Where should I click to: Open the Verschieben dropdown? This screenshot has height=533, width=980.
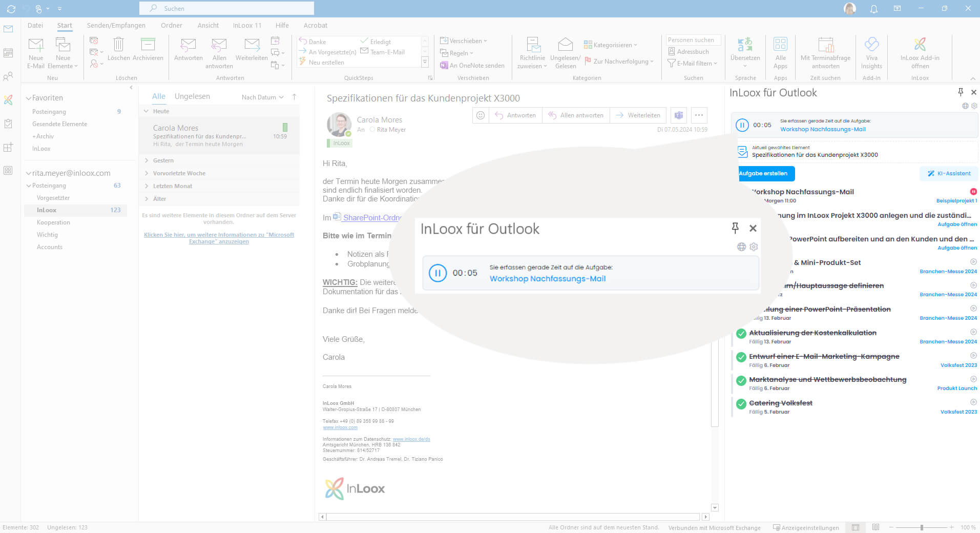(464, 41)
